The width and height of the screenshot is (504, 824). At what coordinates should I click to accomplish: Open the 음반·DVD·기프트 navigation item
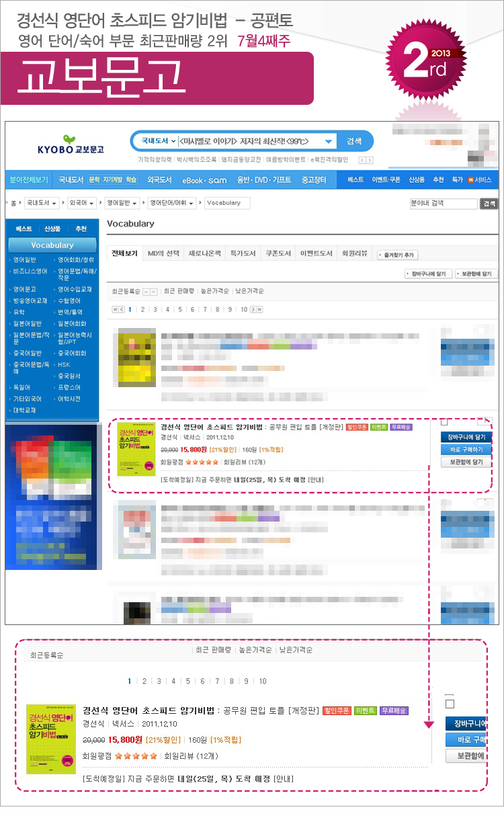click(264, 179)
